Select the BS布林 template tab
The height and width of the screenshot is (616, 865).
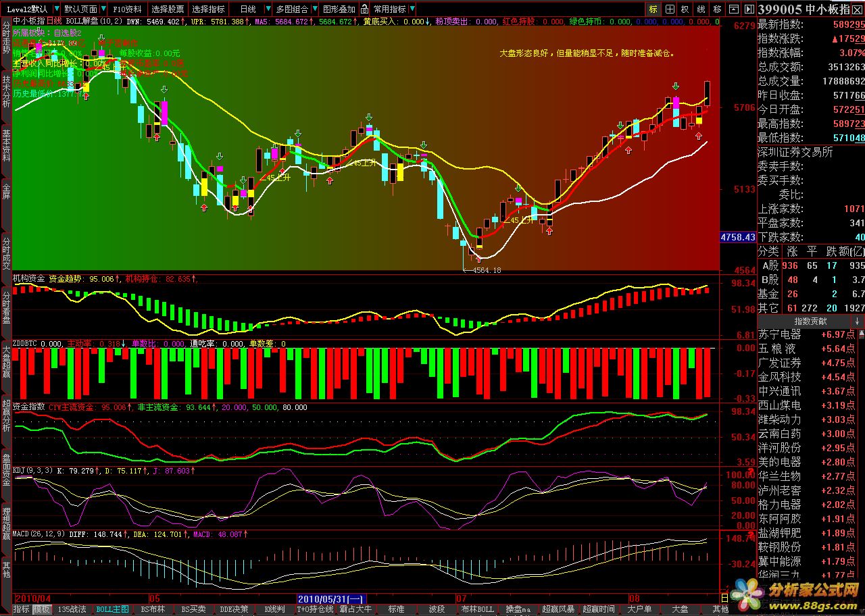coord(153,609)
